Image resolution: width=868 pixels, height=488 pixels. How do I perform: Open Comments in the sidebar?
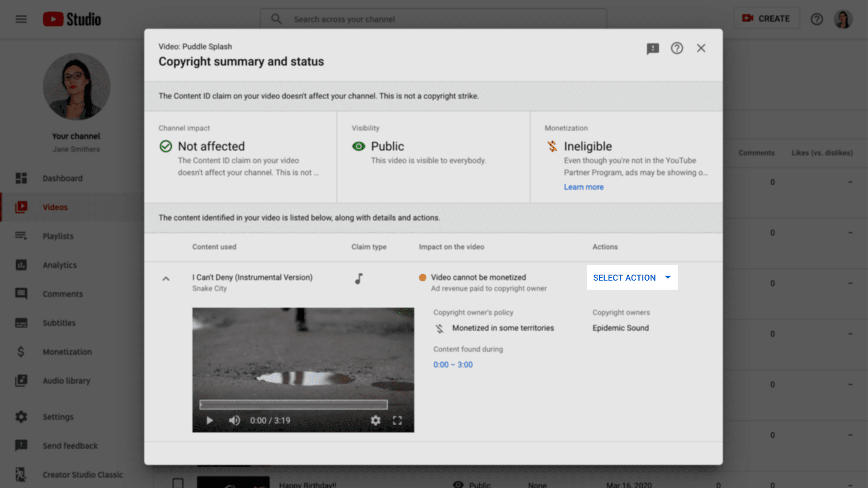click(72, 294)
